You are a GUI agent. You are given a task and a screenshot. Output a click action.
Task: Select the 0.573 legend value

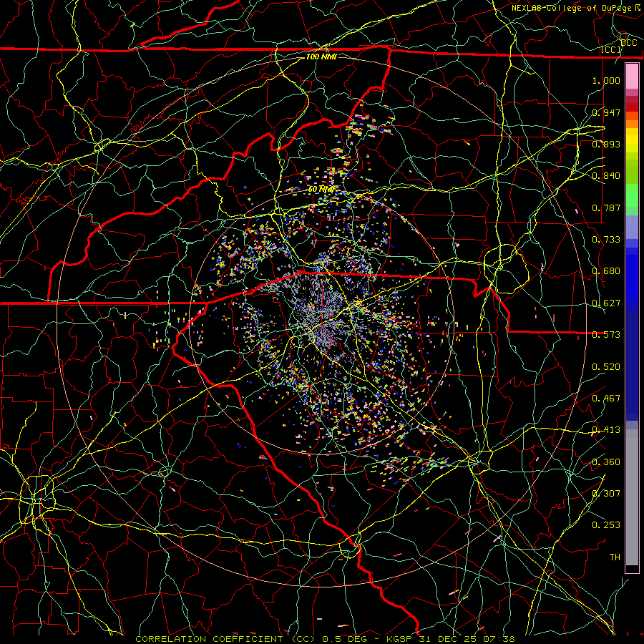pyautogui.click(x=606, y=335)
